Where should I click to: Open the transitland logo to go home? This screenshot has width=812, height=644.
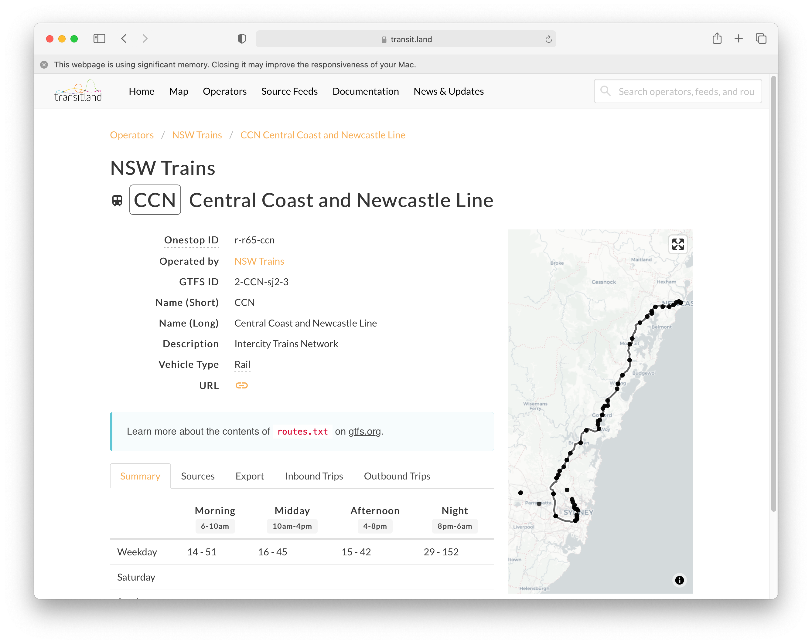(77, 91)
